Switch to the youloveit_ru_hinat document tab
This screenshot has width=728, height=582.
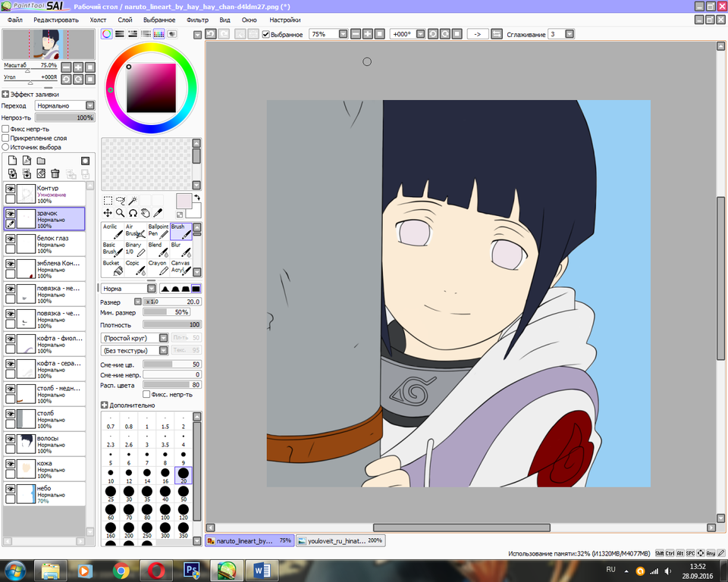click(340, 540)
